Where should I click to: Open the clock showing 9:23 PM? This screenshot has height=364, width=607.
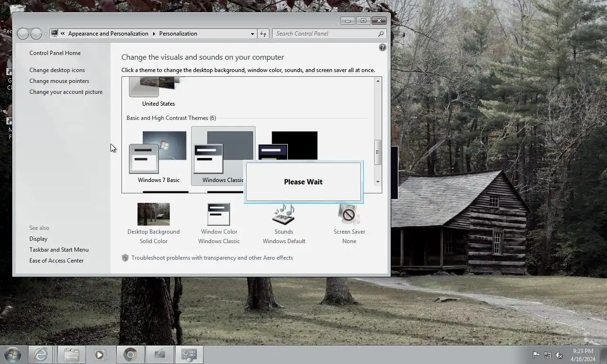tap(583, 355)
